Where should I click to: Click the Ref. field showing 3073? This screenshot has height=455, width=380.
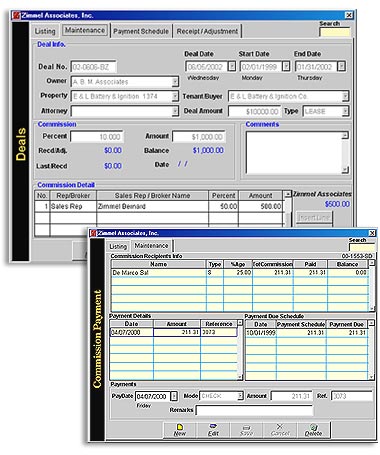coord(352,396)
